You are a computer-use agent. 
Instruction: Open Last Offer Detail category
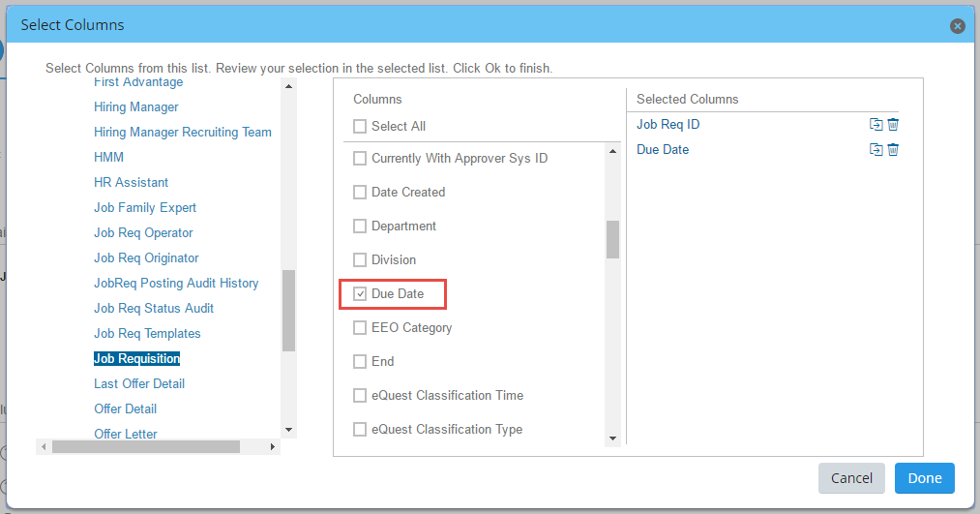(x=139, y=384)
